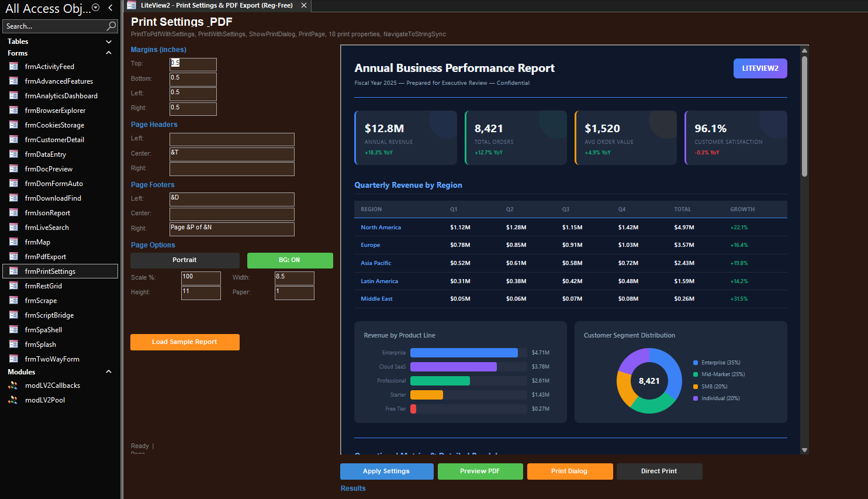The image size is (868, 499).
Task: Select frmPrintSettings in the navigation list
Action: point(60,271)
